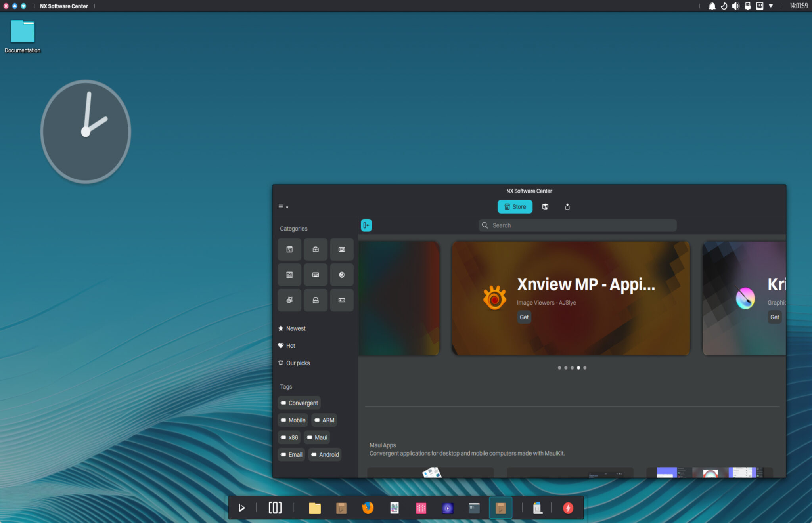
Task: Select the fourth carousel pagination dot
Action: click(x=579, y=367)
